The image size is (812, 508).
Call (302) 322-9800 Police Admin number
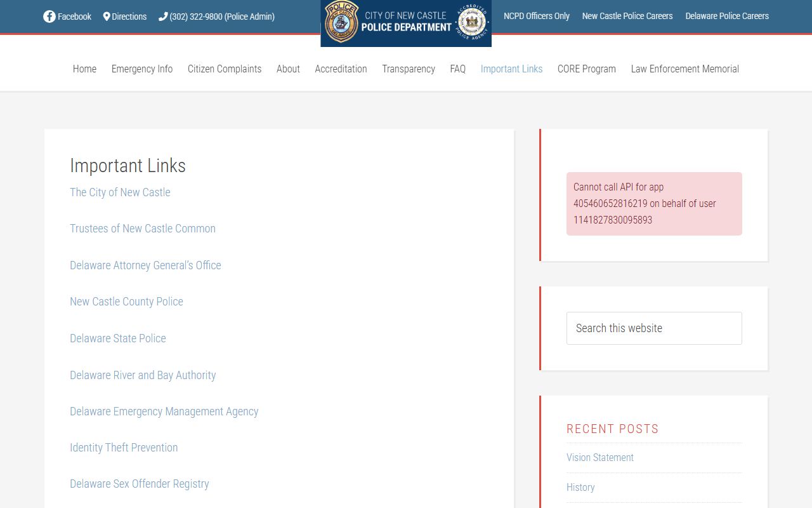click(222, 17)
